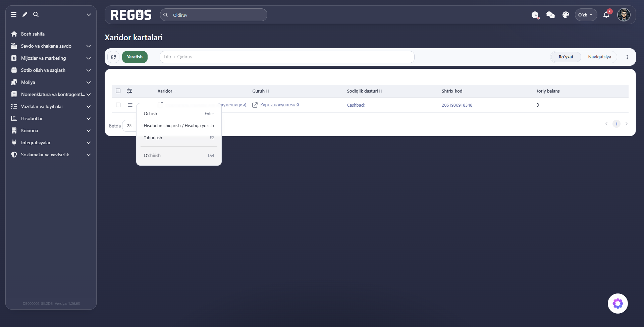The width and height of the screenshot is (644, 327).
Task: Focus the Filtr + Qidiruv field
Action: point(287,57)
